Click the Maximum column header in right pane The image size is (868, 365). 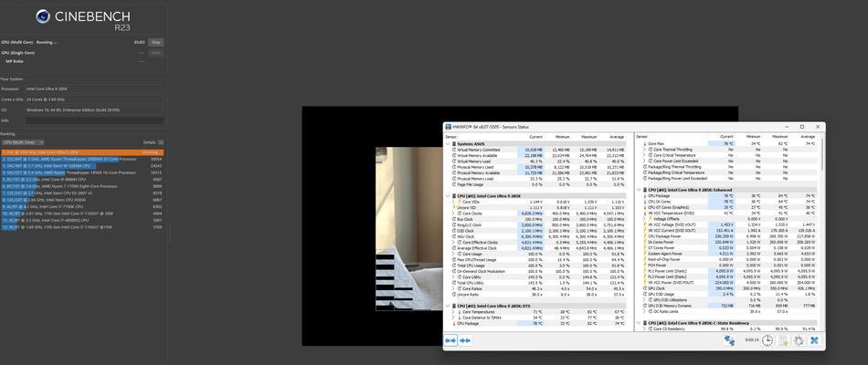point(779,137)
